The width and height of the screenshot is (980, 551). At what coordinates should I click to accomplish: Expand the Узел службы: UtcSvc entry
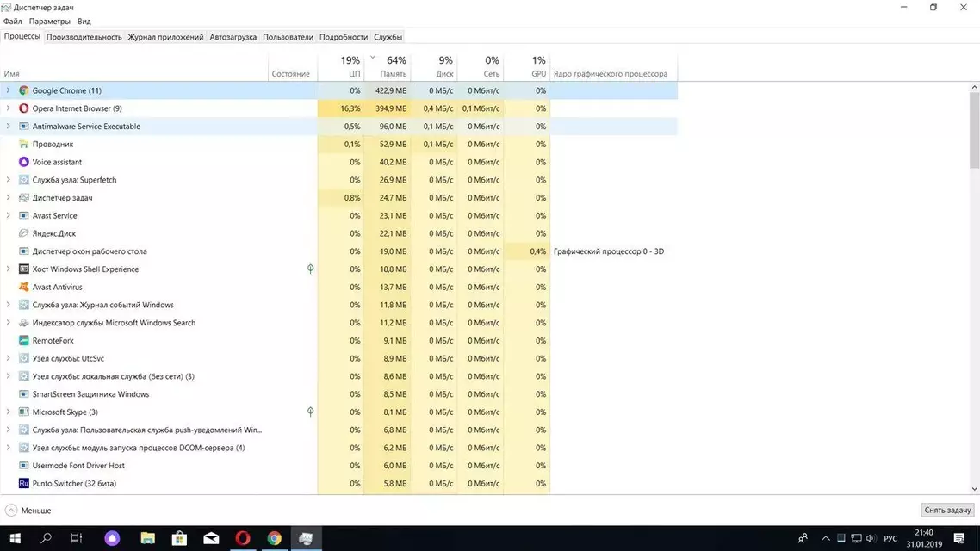(x=8, y=359)
